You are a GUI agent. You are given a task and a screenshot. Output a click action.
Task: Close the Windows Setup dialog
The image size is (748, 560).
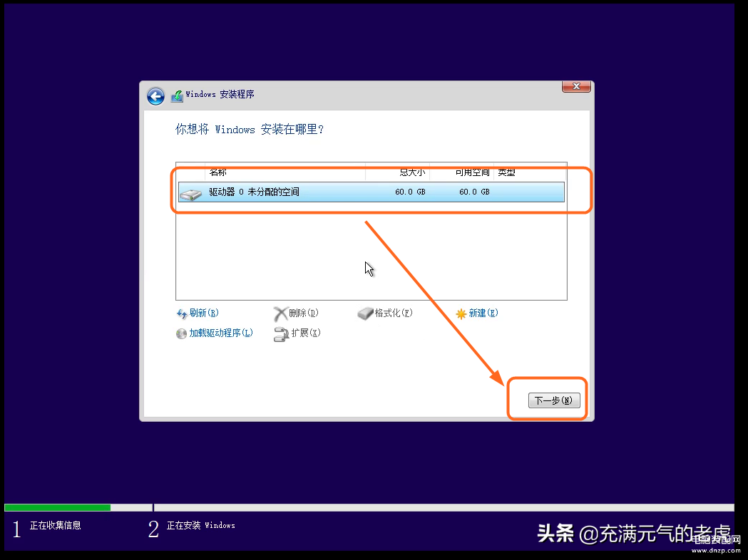(x=576, y=86)
